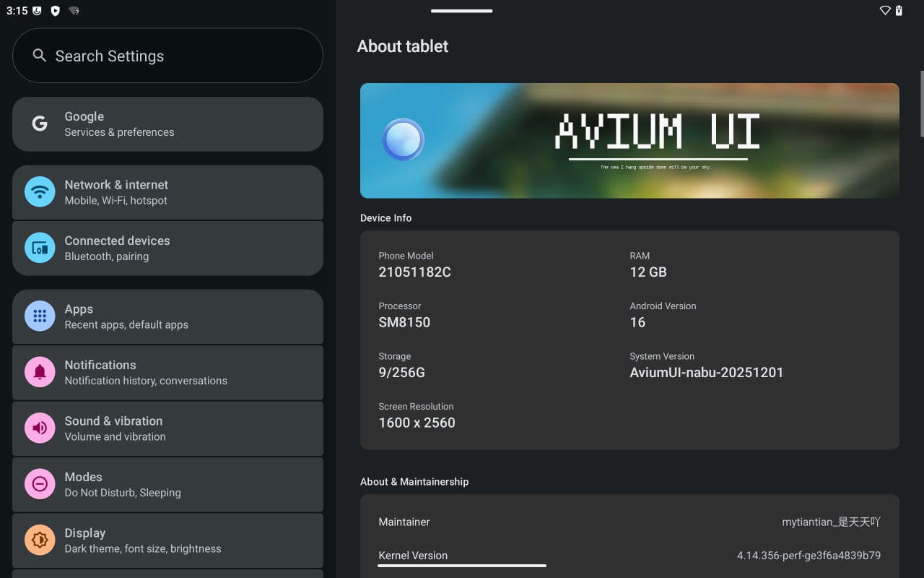Tap the Connected devices icon
This screenshot has height=578, width=924.
tap(40, 249)
